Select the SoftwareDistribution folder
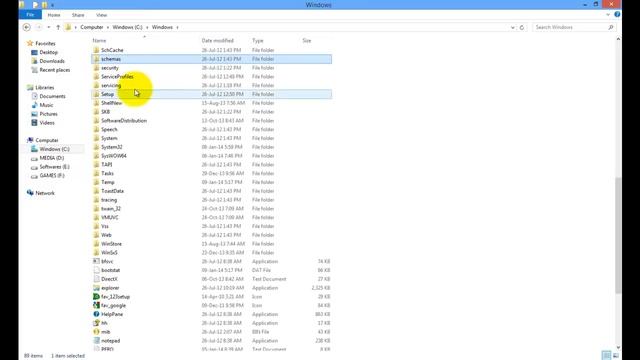Image resolution: width=640 pixels, height=360 pixels. [124, 121]
